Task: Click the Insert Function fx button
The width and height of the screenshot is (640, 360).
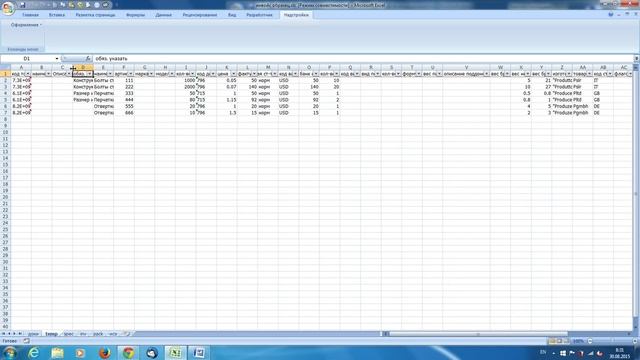Action: point(88,59)
